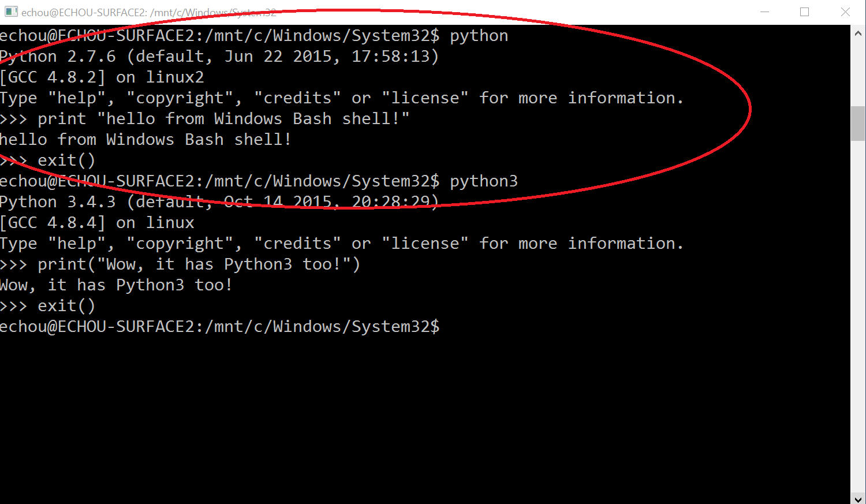This screenshot has height=504, width=866.
Task: Click the GCC 4.8.4 on linux line
Action: point(97,222)
